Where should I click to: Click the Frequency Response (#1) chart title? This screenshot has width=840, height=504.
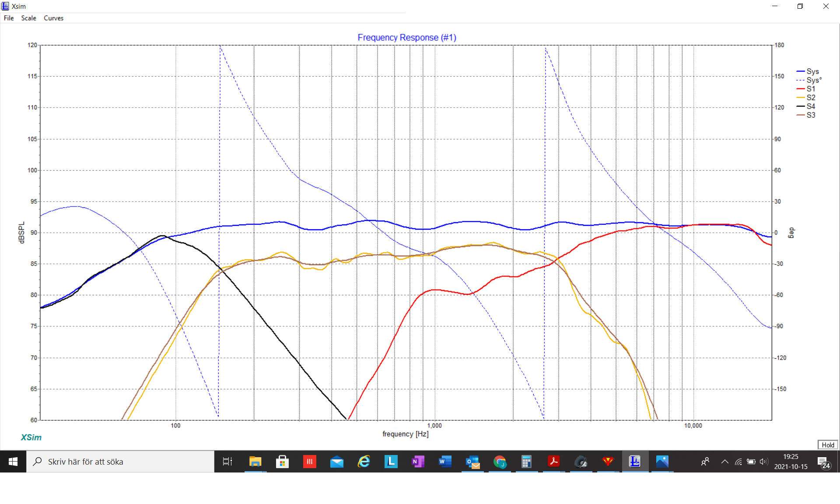407,38
